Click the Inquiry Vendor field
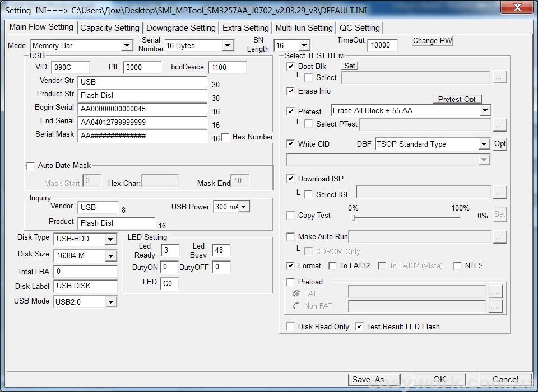This screenshot has height=392, width=538. 98,208
